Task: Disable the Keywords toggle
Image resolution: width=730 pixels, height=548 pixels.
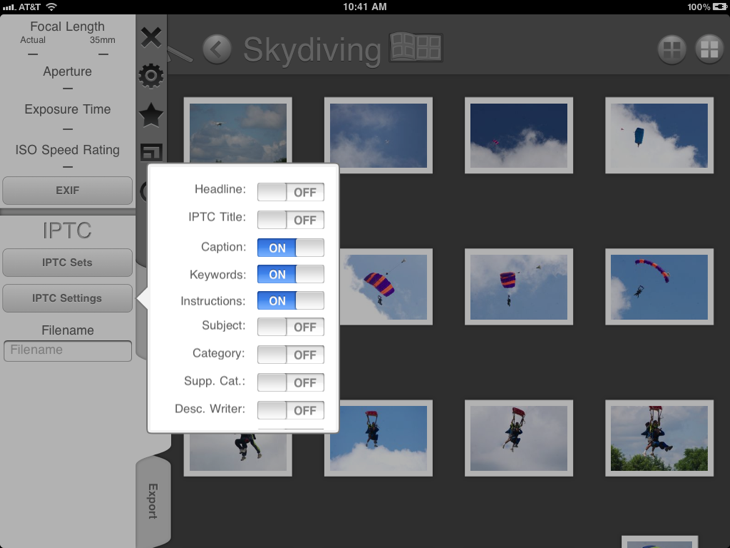Action: click(290, 274)
